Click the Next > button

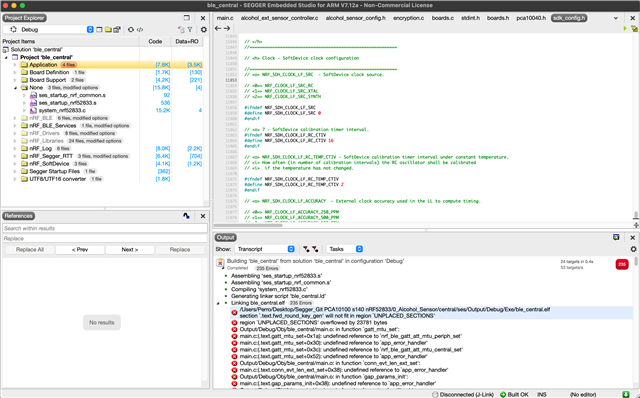point(130,249)
